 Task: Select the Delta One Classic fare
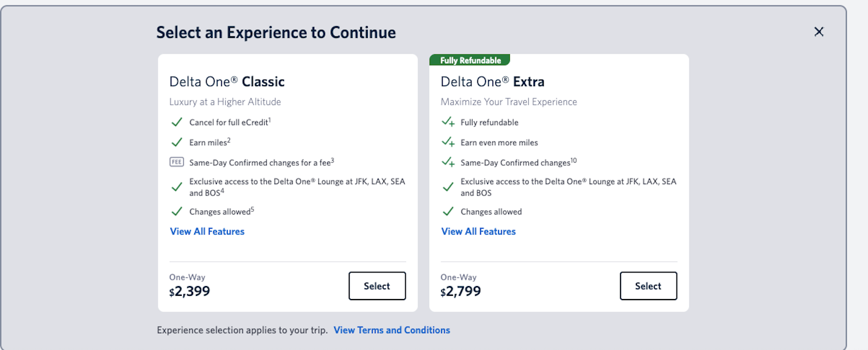pos(376,286)
